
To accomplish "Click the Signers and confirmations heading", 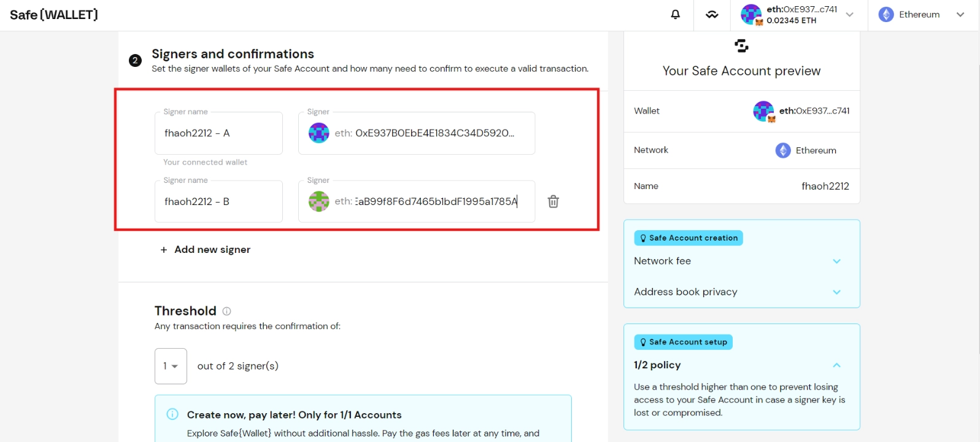I will pyautogui.click(x=233, y=54).
